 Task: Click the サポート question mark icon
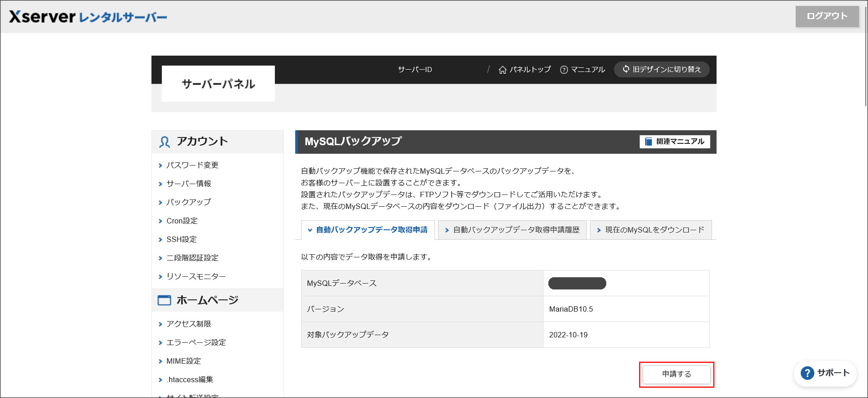pos(807,373)
